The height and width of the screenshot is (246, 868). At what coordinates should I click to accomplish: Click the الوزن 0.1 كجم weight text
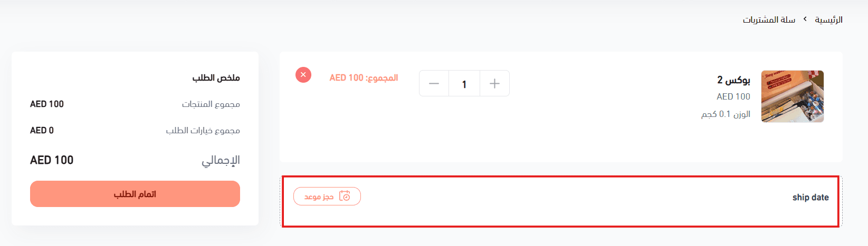tap(726, 114)
